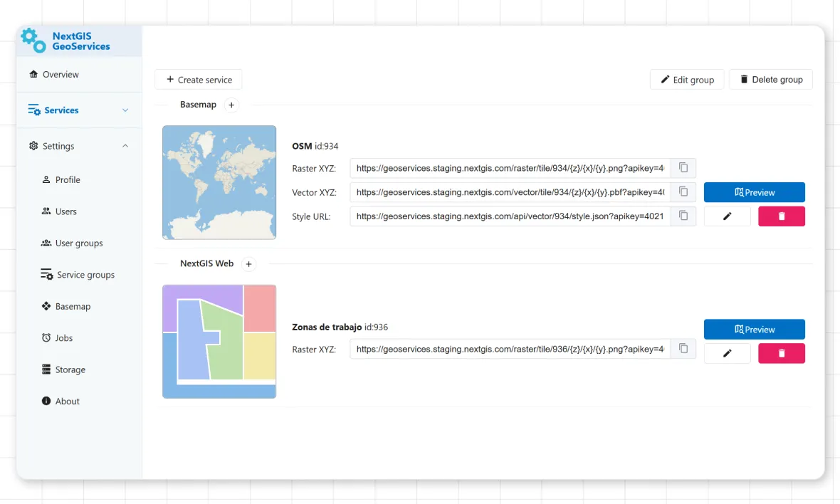The image size is (840, 504).
Task: Copy the OSM Style URL
Action: click(x=683, y=216)
